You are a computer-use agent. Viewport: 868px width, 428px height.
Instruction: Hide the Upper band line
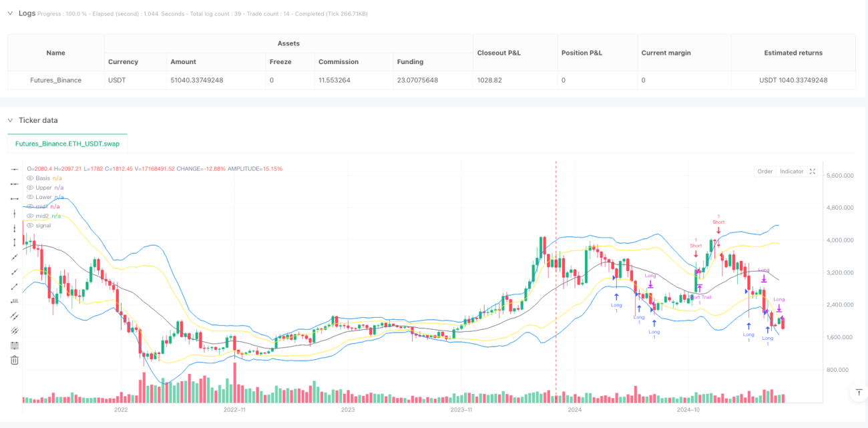point(29,188)
